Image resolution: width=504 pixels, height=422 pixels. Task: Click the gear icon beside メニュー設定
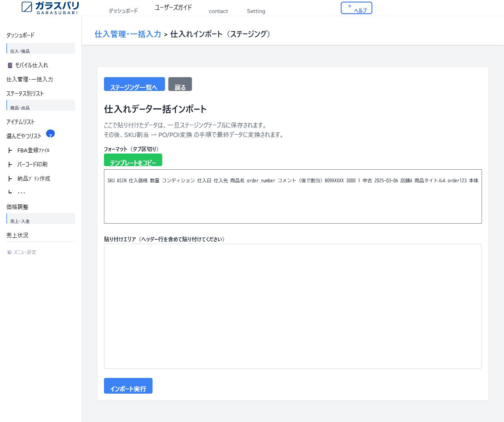[x=9, y=252]
